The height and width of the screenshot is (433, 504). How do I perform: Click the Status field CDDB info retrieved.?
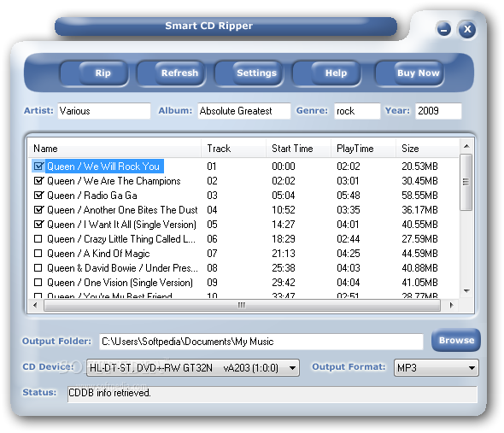pyautogui.click(x=273, y=394)
